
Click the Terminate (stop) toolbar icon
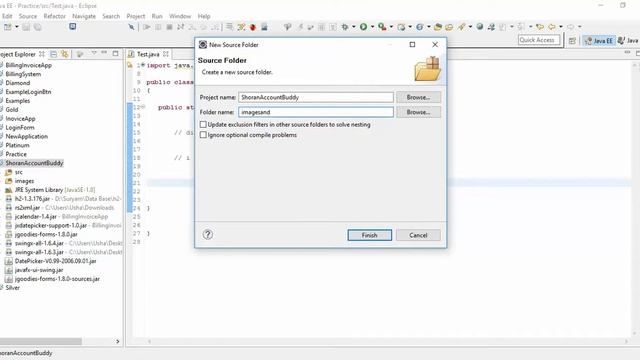[x=169, y=27]
